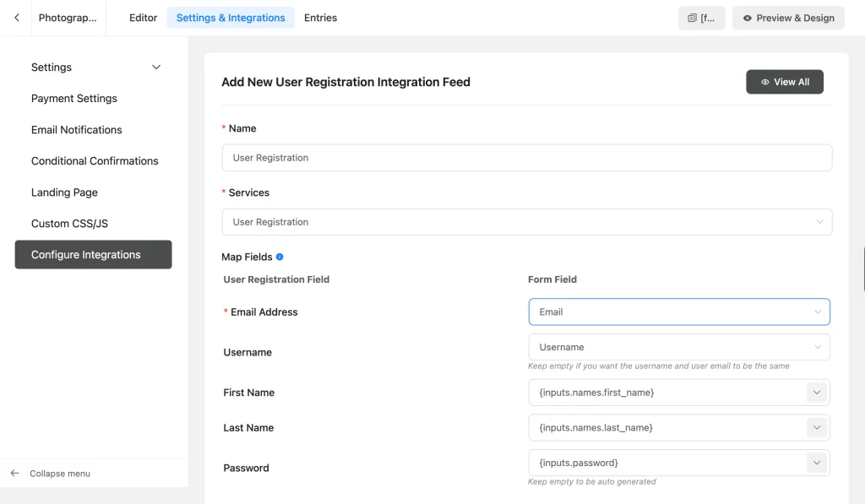Click the Collapse menu arrow icon
This screenshot has width=865, height=504.
point(15,473)
